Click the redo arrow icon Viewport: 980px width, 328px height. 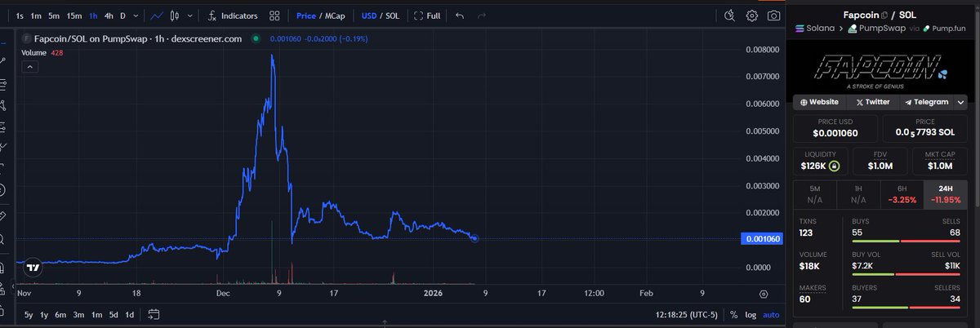click(x=482, y=16)
